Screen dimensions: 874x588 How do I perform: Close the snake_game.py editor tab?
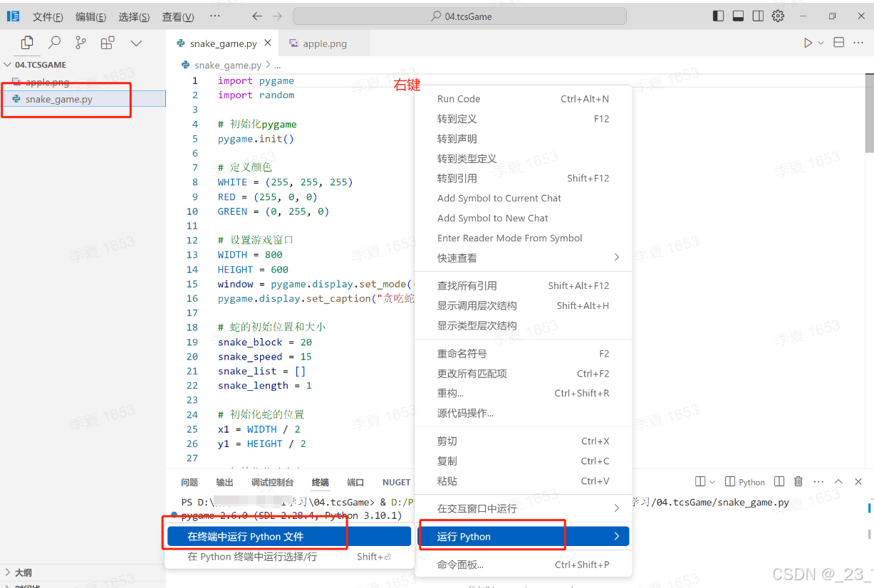(x=268, y=43)
